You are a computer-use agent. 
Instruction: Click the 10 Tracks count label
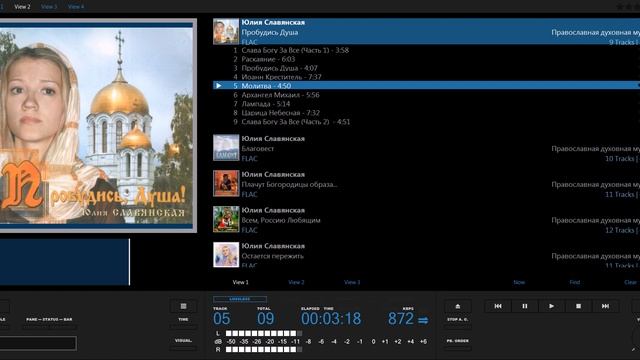(x=620, y=158)
